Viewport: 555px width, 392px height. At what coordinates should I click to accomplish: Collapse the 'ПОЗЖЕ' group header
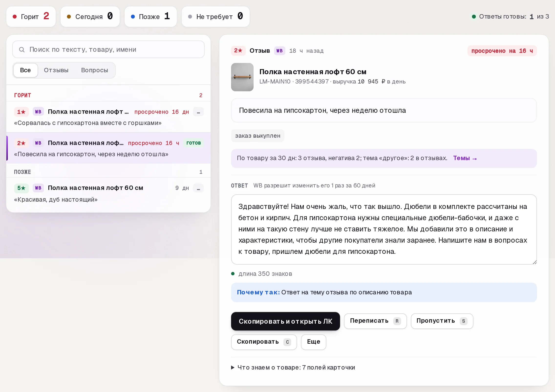(x=108, y=172)
